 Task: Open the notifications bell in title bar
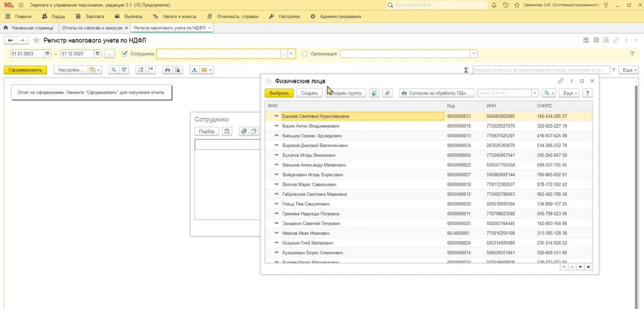click(494, 5)
